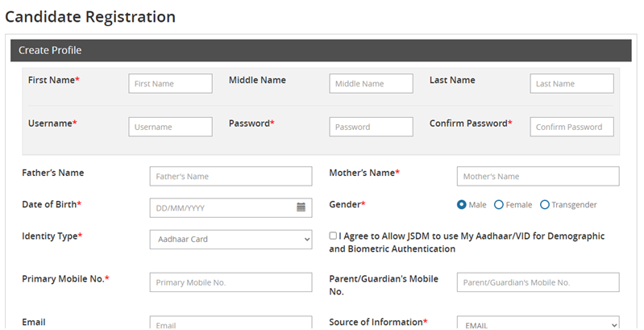This screenshot has height=330, width=644.
Task: Select the Female gender option
Action: coord(499,205)
